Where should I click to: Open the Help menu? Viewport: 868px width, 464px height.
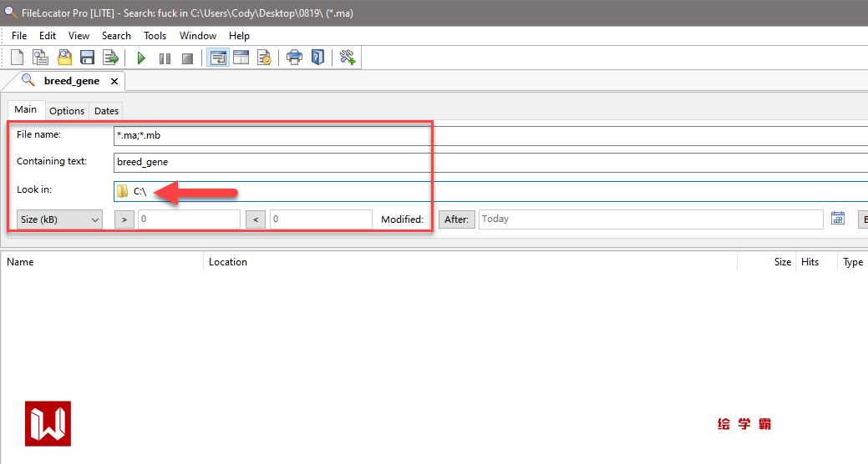239,36
